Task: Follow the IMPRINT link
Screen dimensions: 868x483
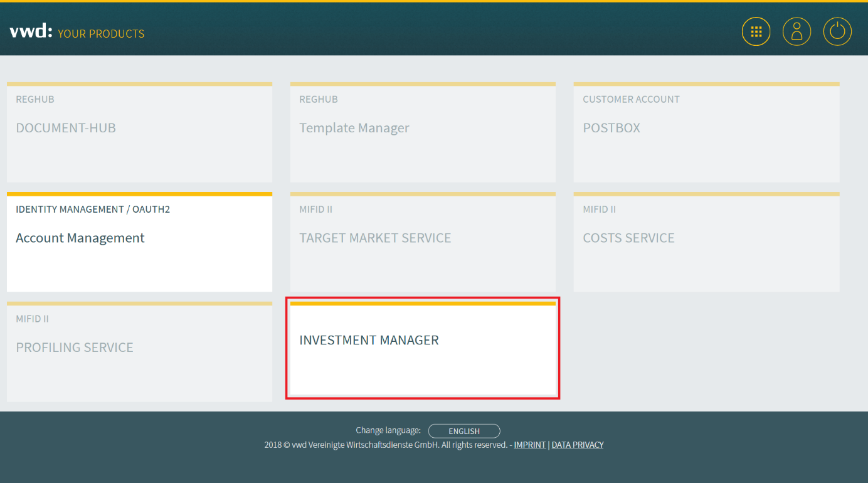Action: click(529, 445)
